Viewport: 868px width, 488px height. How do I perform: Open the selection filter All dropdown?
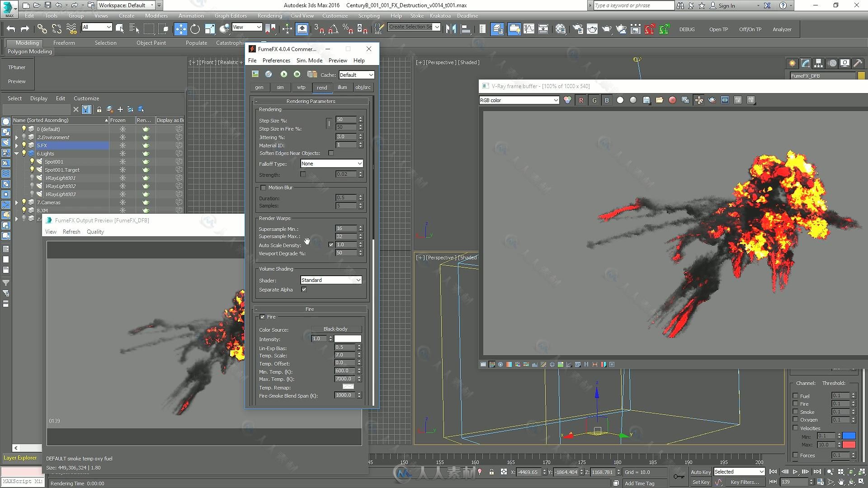point(97,27)
